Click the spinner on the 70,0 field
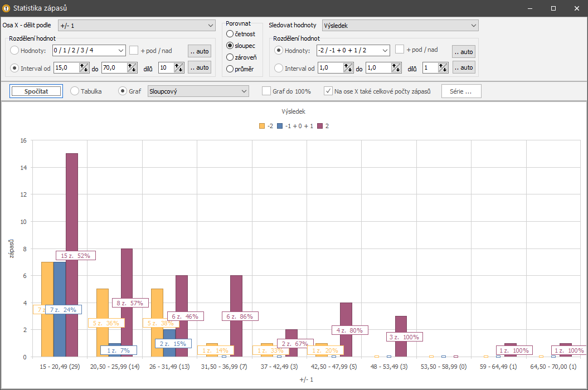The image size is (588, 390). (132, 67)
